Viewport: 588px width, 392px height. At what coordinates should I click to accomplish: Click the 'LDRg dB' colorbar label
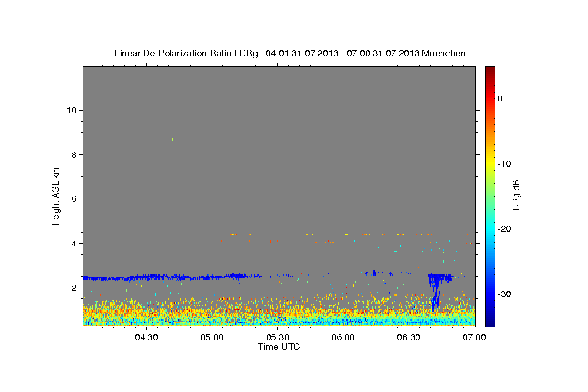coord(516,196)
